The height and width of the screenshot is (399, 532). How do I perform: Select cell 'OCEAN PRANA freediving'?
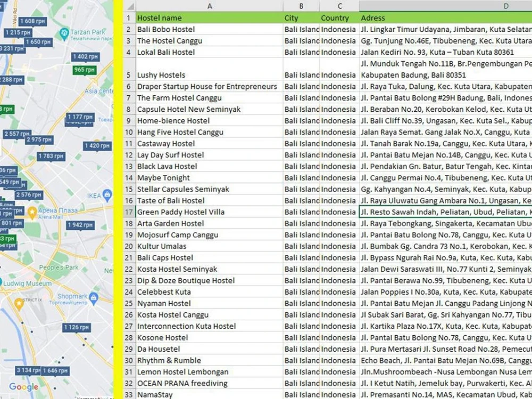[209, 384]
